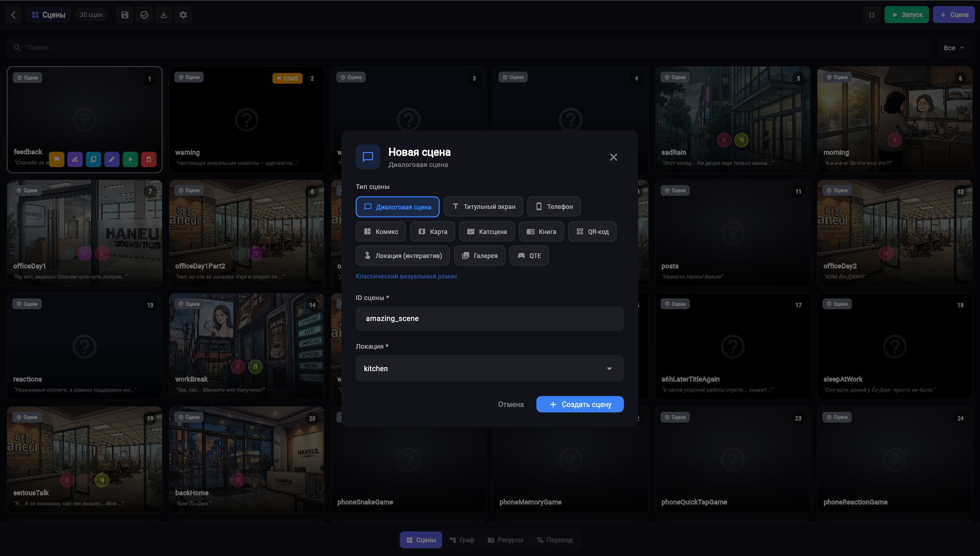
Task: Click the download icon in top toolbar
Action: point(164,15)
